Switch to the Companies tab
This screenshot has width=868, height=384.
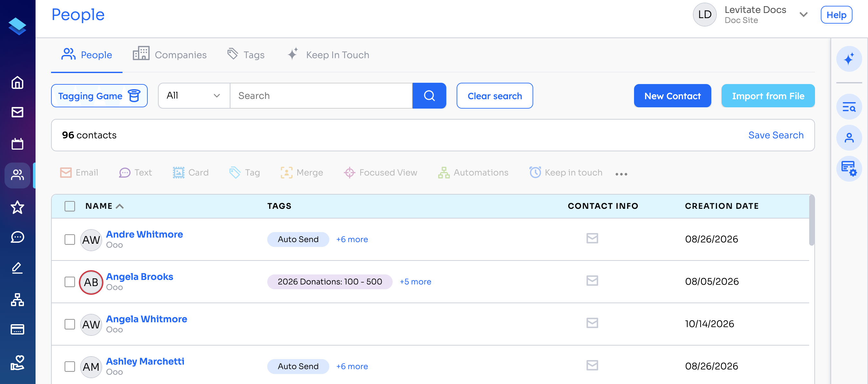(169, 55)
